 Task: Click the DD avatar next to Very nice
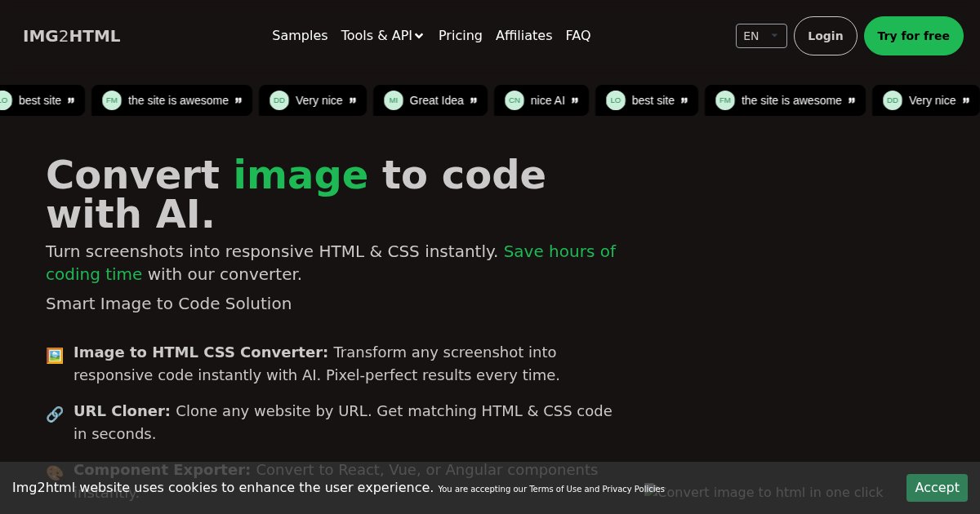pos(279,100)
